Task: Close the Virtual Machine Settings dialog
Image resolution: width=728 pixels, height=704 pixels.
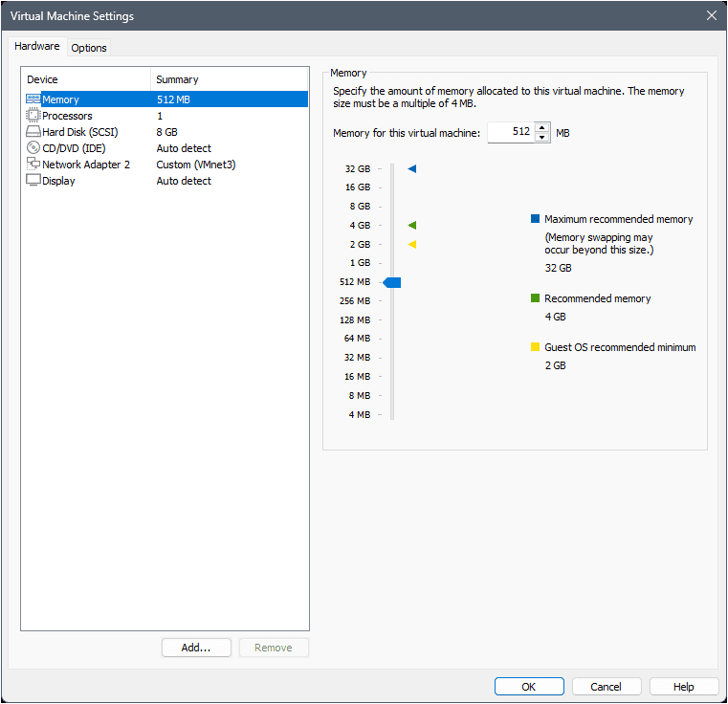Action: click(712, 15)
